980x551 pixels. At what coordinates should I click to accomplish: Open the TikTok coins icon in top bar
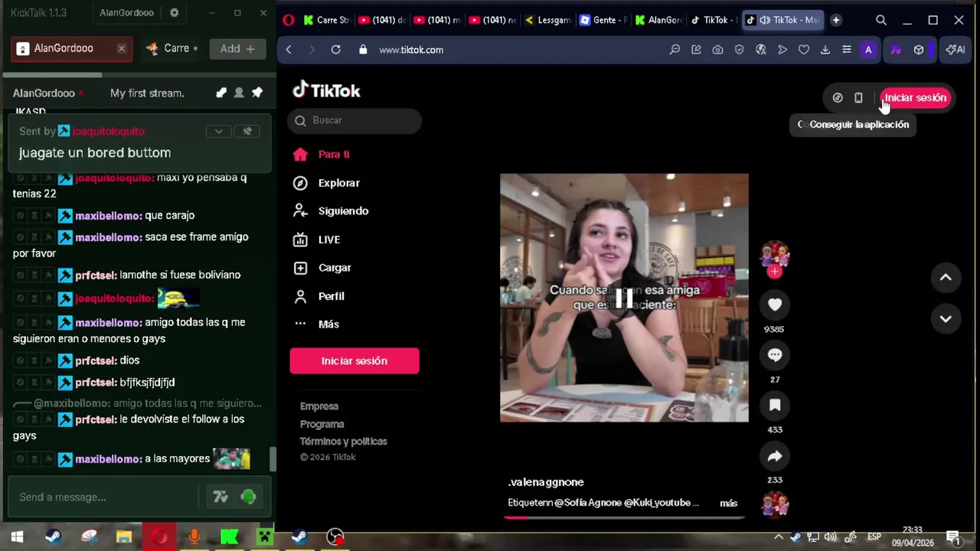tap(838, 98)
